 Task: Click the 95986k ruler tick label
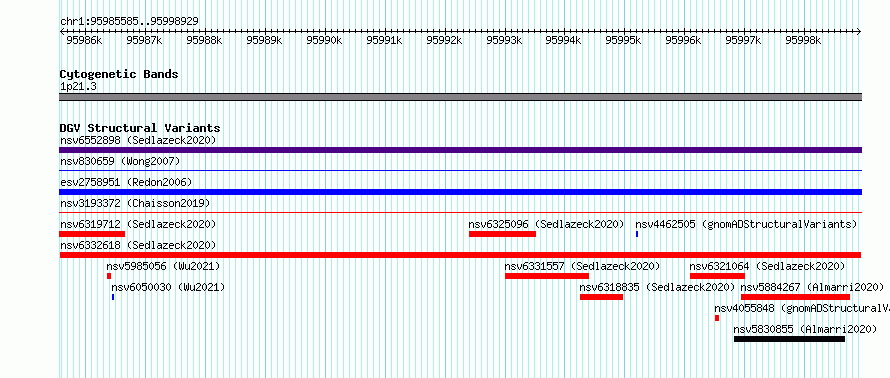pos(84,40)
